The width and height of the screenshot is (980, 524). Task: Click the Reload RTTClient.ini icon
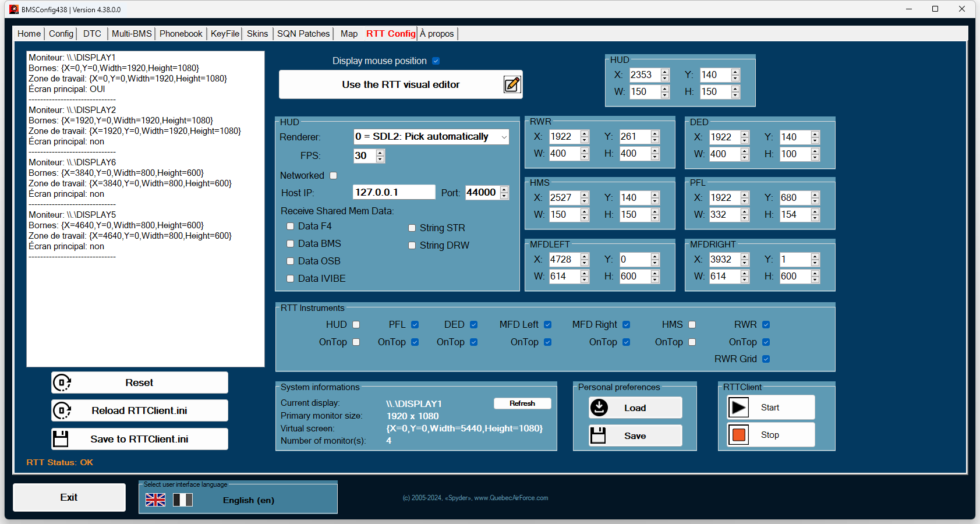(62, 410)
